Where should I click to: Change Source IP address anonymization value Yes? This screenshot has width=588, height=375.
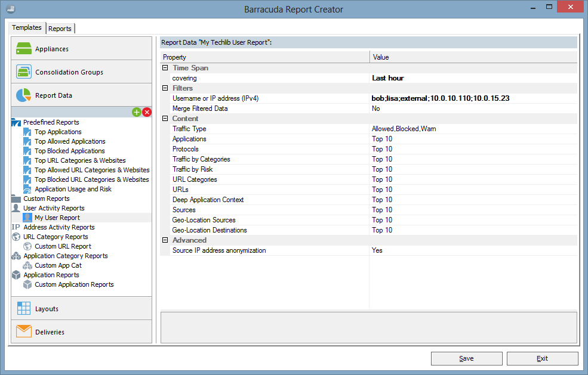click(x=473, y=250)
